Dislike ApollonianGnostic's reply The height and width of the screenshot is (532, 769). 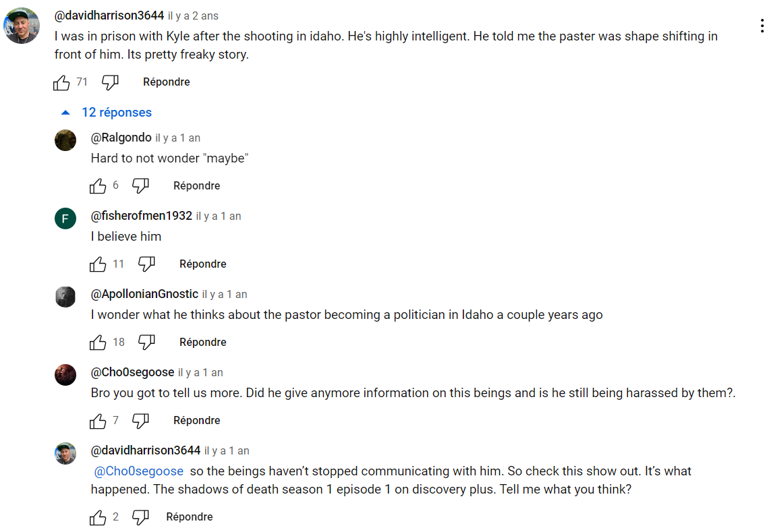(146, 343)
